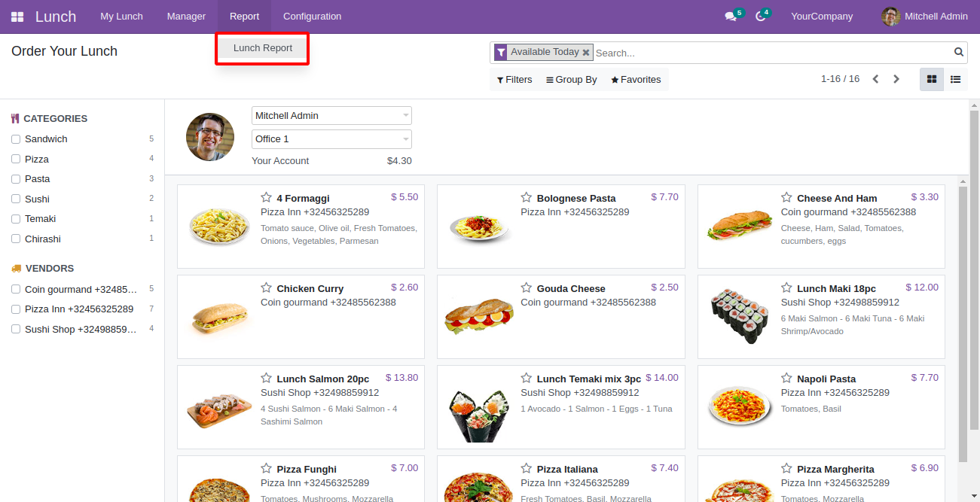Viewport: 980px width, 502px height.
Task: Open the Mitchell Admin user dropdown
Action: click(331, 116)
